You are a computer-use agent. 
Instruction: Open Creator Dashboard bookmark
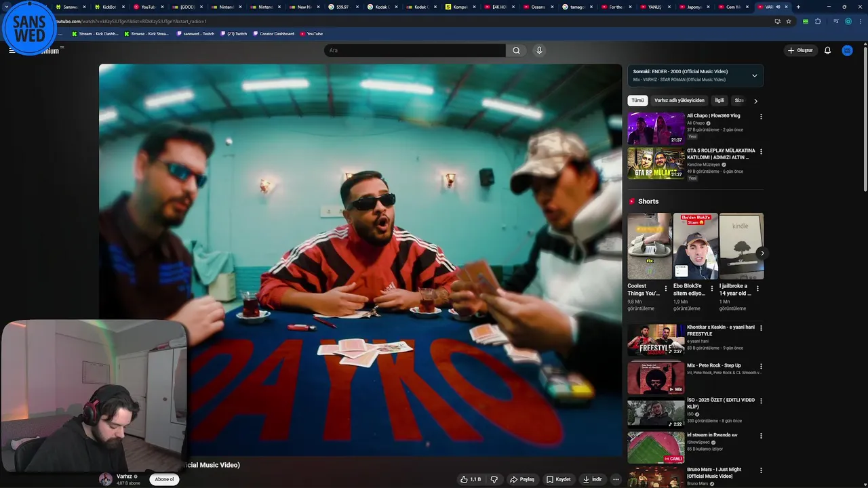274,33
